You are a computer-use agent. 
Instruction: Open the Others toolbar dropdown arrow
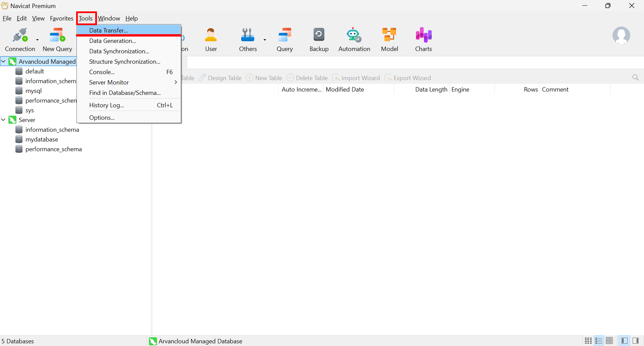click(265, 40)
